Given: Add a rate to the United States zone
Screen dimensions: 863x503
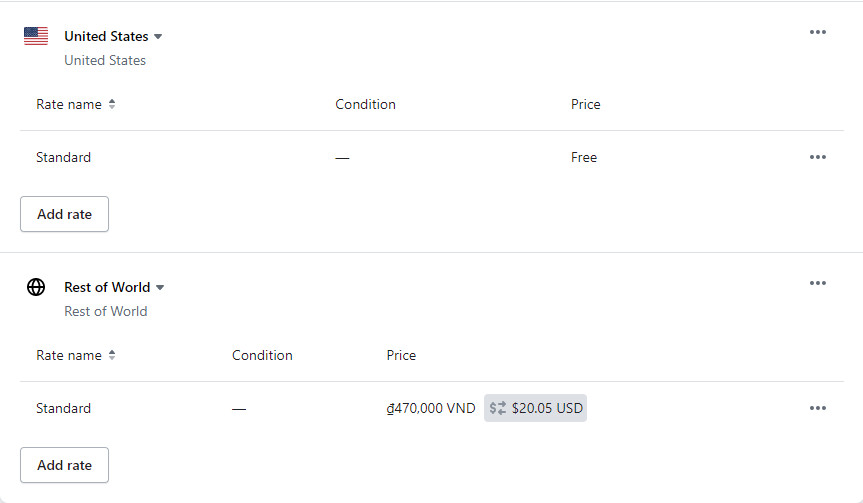Looking at the screenshot, I should [64, 214].
